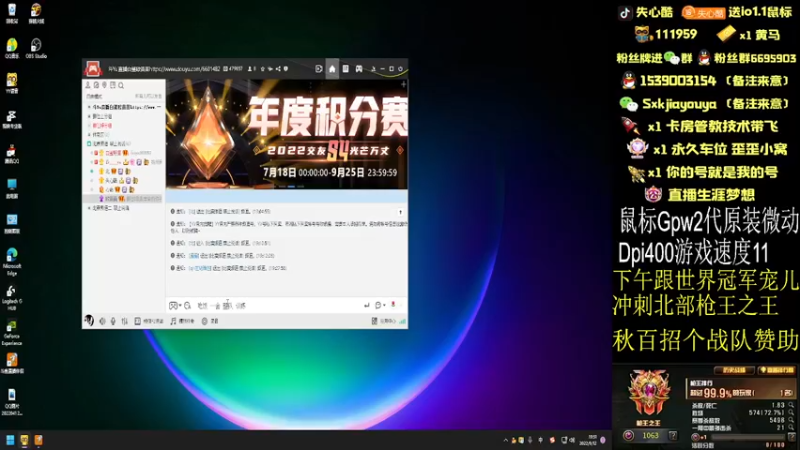Mute the speaker in YY bottom bar
The height and width of the screenshot is (450, 800).
[x=103, y=321]
